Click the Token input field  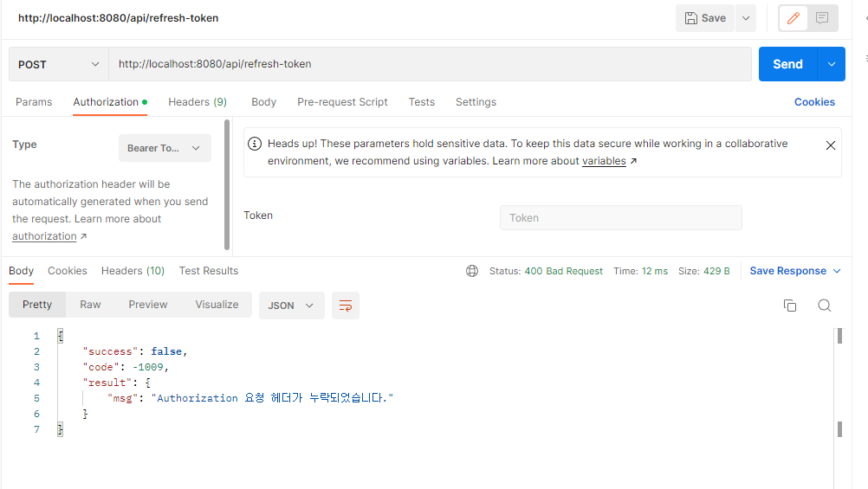click(x=620, y=218)
